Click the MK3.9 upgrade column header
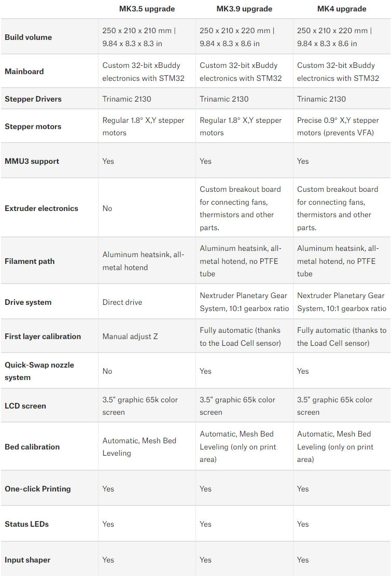The image size is (392, 576). [244, 9]
